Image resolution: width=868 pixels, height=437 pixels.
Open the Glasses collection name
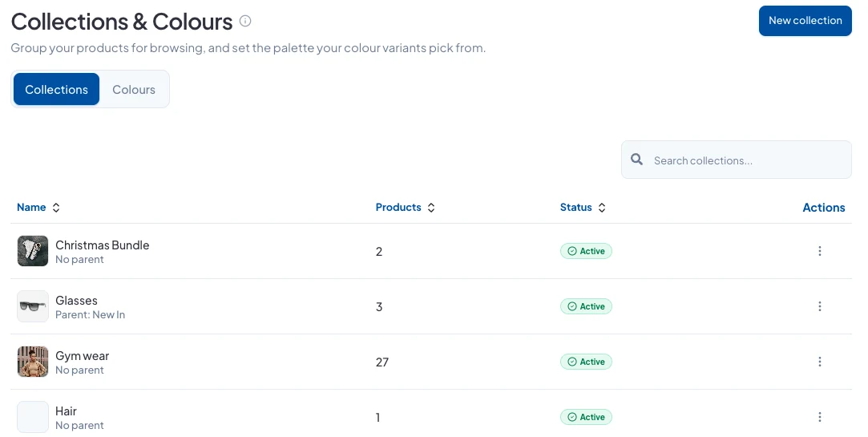(76, 300)
